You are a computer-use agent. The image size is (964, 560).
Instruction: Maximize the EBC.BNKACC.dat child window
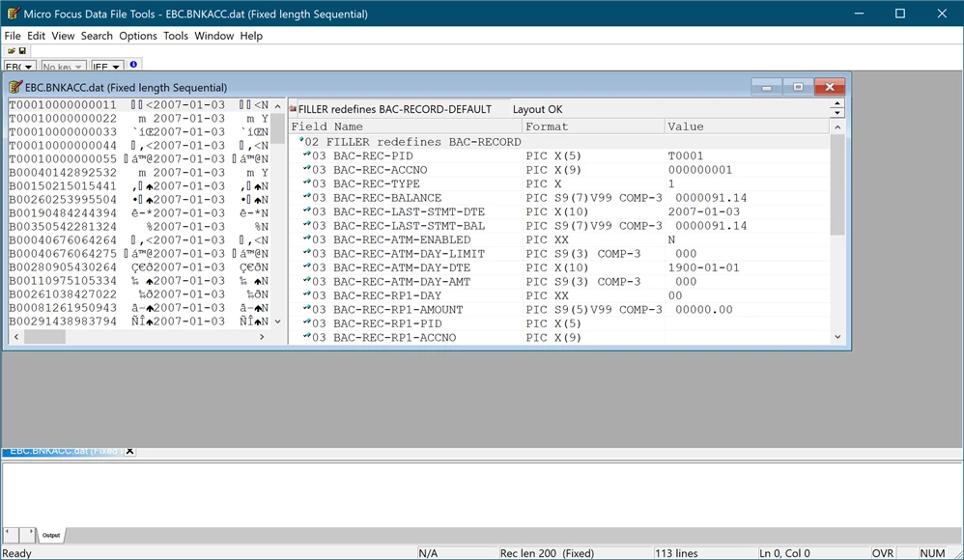click(x=798, y=87)
